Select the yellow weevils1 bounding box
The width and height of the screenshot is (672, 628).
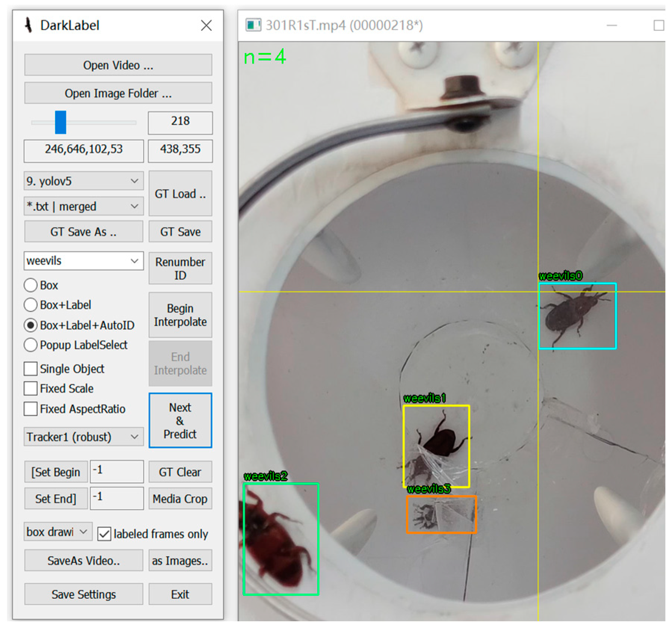pos(436,446)
